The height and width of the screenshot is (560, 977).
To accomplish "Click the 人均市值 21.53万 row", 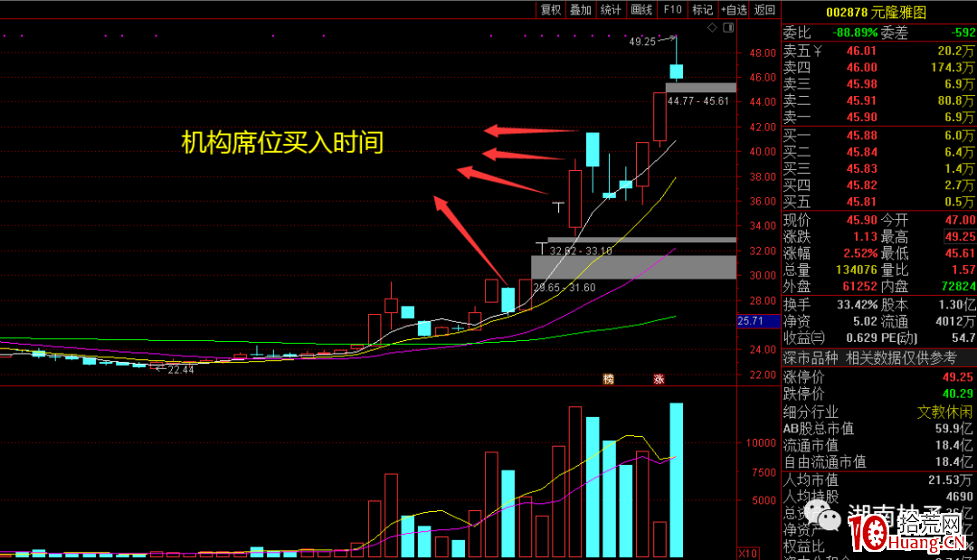I will click(877, 479).
